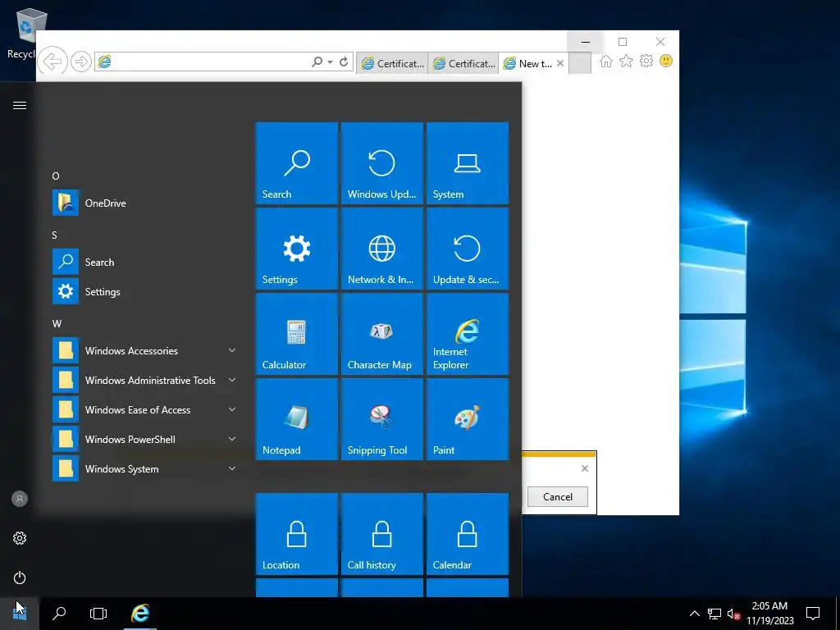Image resolution: width=840 pixels, height=630 pixels.
Task: Click the address bar refresh icon
Action: click(x=344, y=62)
